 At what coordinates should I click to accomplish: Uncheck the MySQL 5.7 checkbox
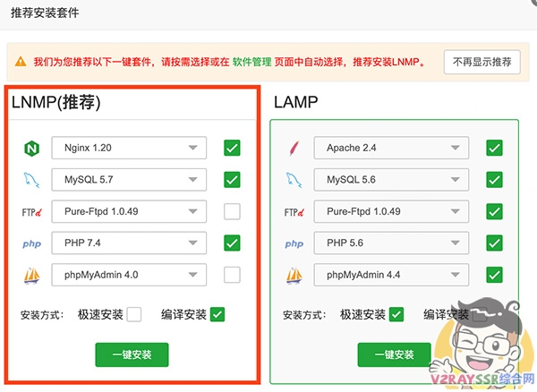[232, 180]
